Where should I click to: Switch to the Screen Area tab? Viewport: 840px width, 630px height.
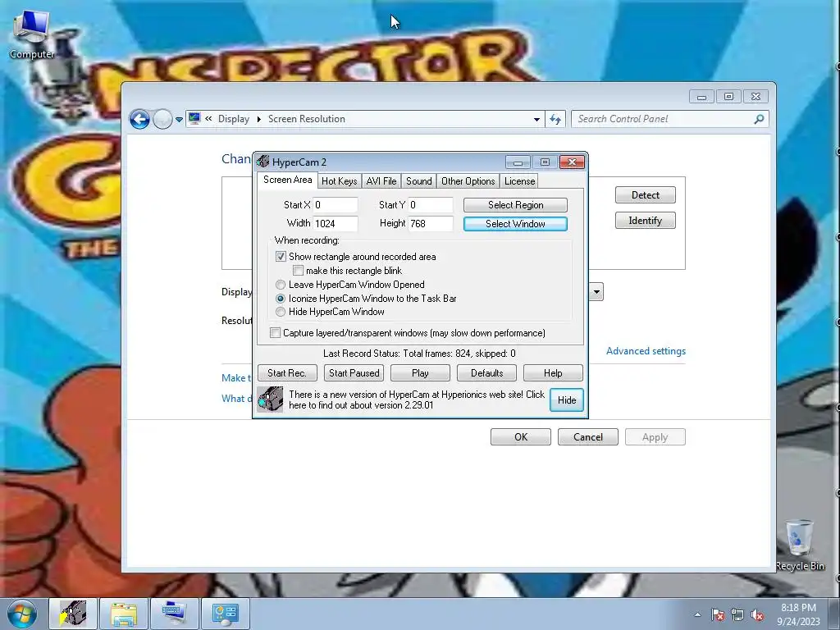pos(288,180)
